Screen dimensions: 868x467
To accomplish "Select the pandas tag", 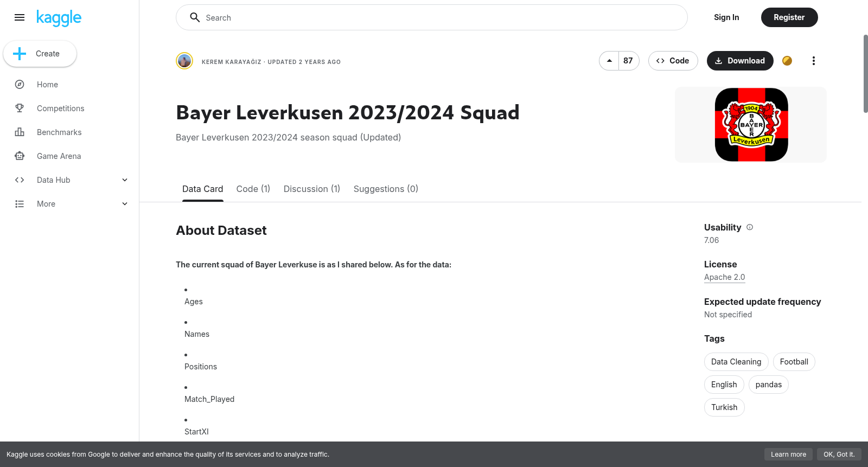I will click(x=769, y=385).
